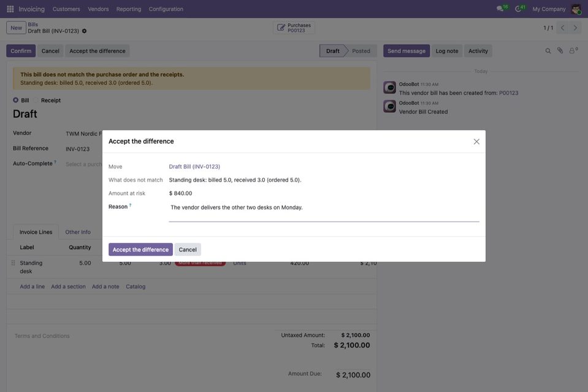
Task: Click the Bills breadcrumb link
Action: coord(33,25)
